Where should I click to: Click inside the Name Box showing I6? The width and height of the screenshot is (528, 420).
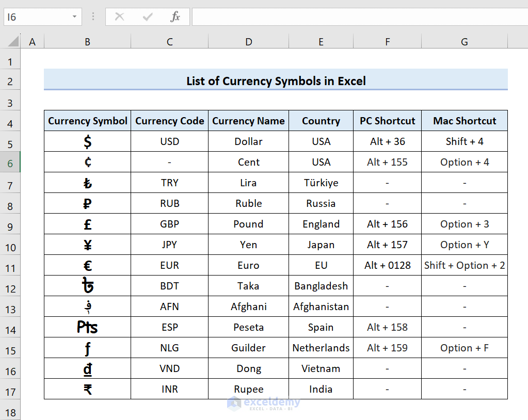tap(36, 17)
